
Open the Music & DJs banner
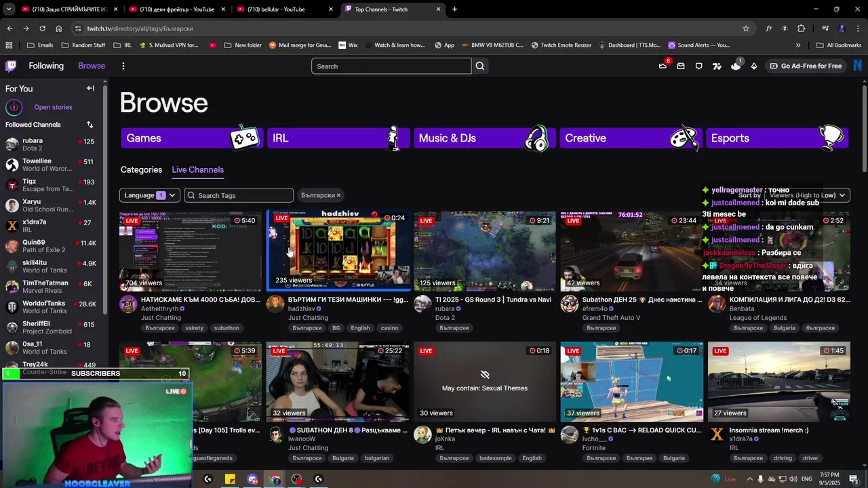(485, 138)
